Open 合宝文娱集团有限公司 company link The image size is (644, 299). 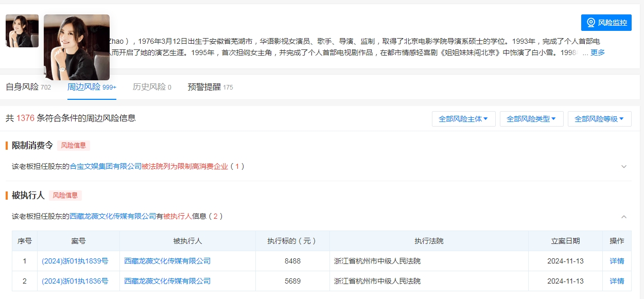[x=106, y=167]
